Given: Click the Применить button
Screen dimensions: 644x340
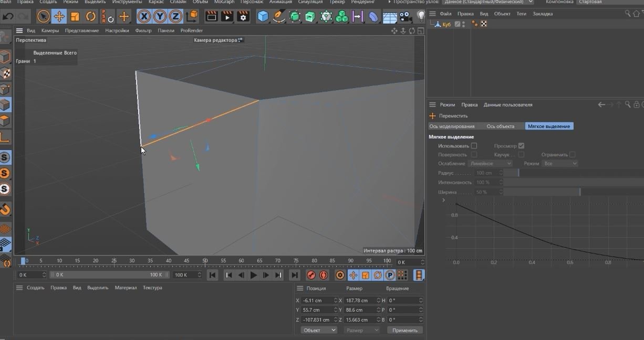Looking at the screenshot, I should [405, 330].
